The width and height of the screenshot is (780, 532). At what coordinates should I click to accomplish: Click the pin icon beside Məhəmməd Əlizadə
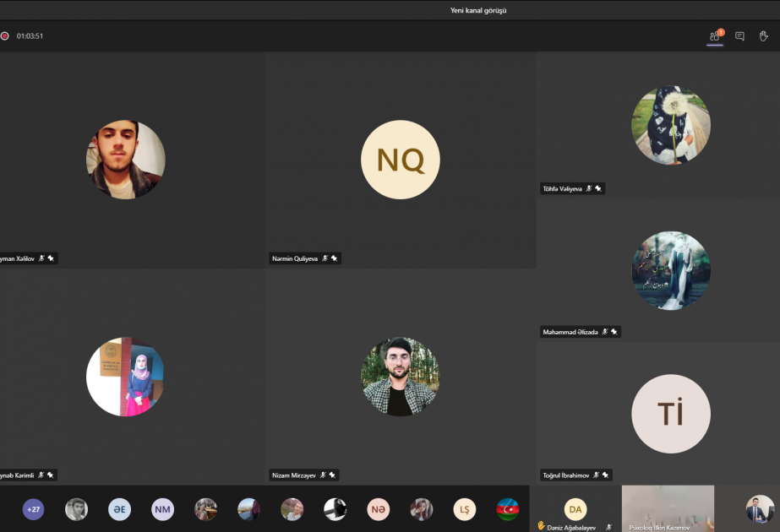[614, 332]
